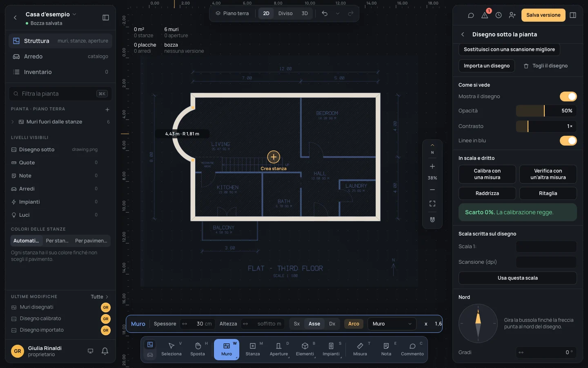The image size is (588, 368).
Task: Select the Sposta hand tool
Action: [x=198, y=349]
